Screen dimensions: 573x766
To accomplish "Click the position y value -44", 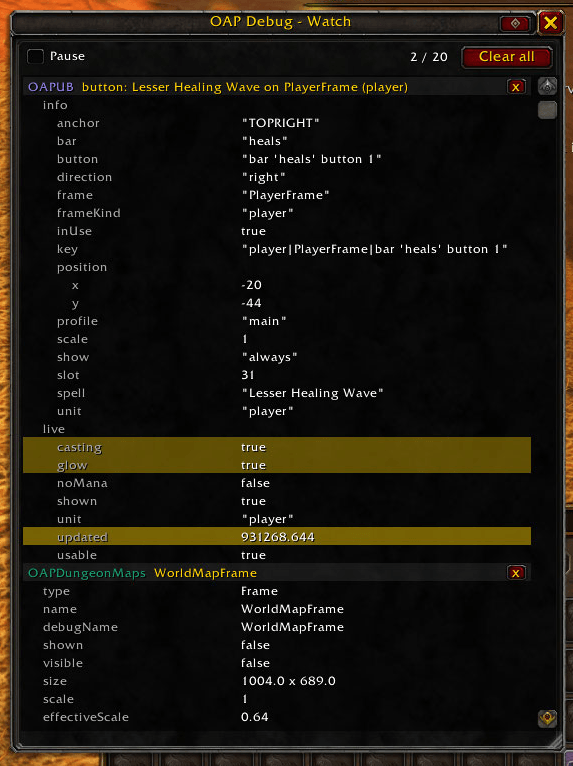I will (252, 303).
